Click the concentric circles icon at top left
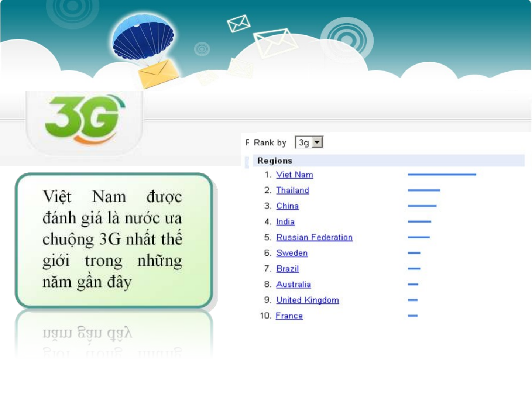Viewport: 532px width, 399px height. pyautogui.click(x=73, y=8)
